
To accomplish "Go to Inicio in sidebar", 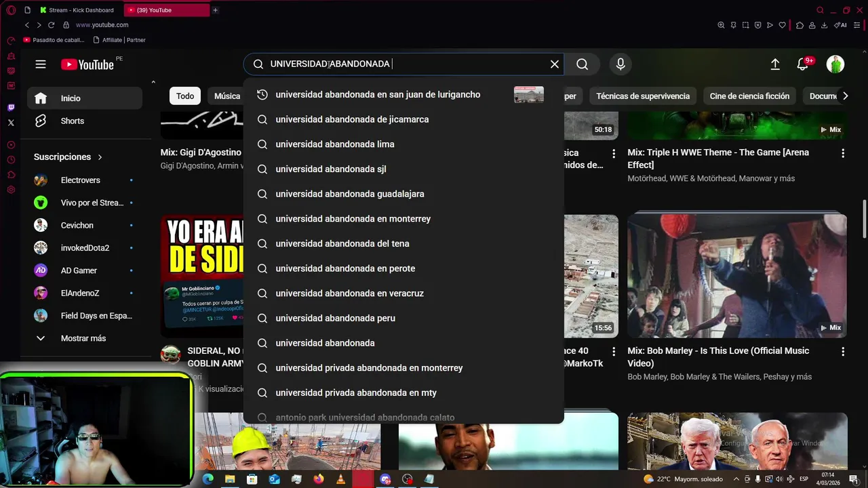I will tap(85, 98).
